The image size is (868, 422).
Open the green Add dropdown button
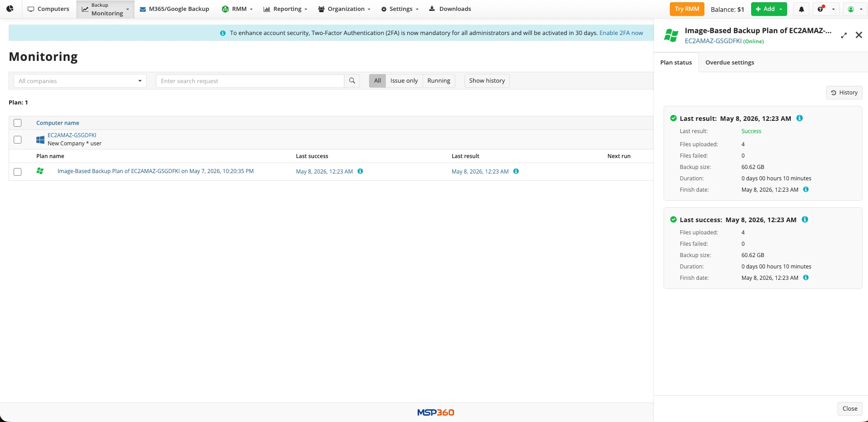(769, 9)
